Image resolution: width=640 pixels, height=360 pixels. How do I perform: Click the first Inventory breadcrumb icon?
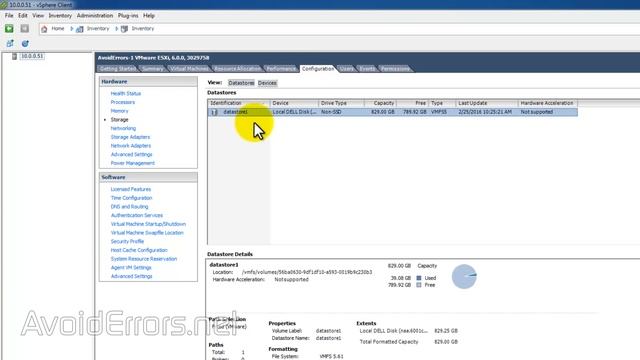click(x=80, y=29)
